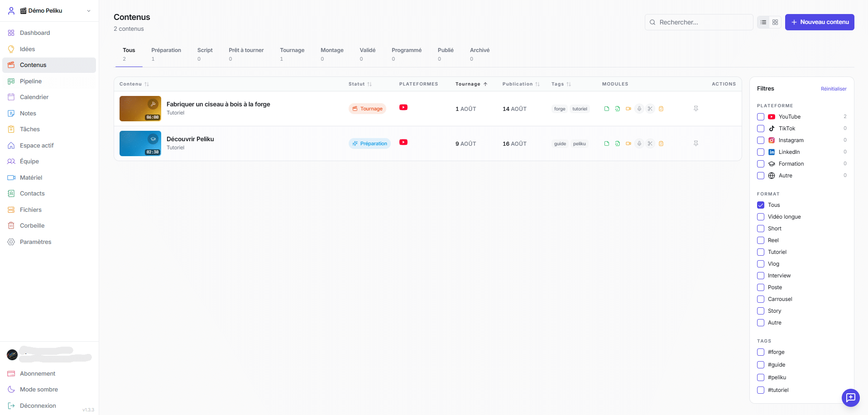Image resolution: width=868 pixels, height=415 pixels.
Task: Open the Fabriquer un ciseau video thumbnail
Action: [x=140, y=109]
